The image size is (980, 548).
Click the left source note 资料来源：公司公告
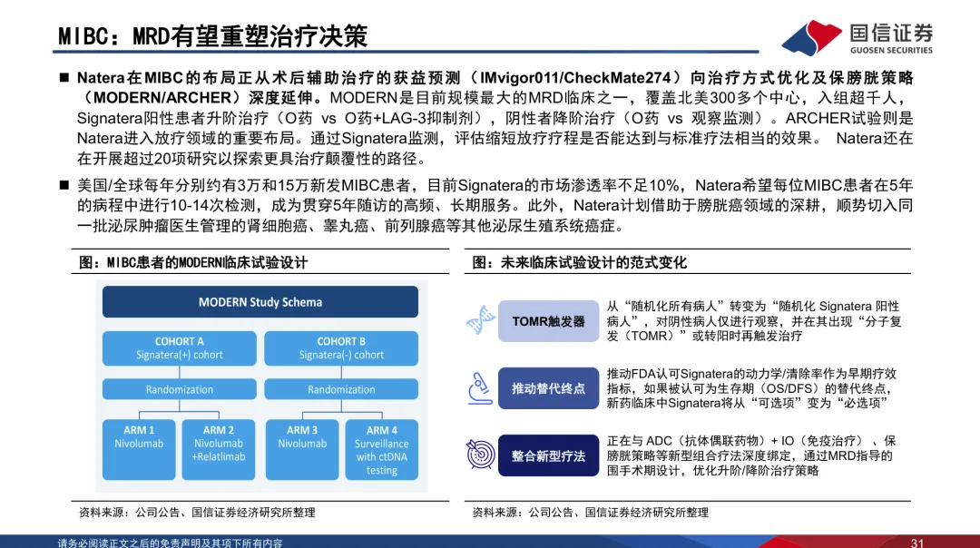click(x=197, y=513)
